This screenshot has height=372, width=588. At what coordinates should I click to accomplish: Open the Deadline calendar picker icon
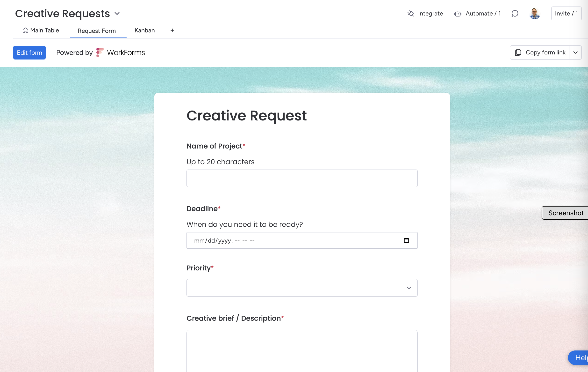(406, 240)
